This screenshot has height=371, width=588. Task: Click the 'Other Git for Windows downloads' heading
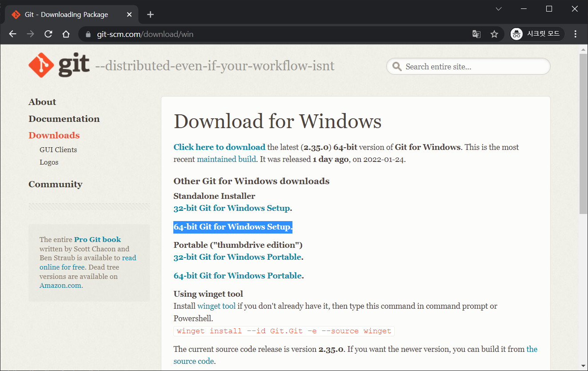click(x=252, y=181)
